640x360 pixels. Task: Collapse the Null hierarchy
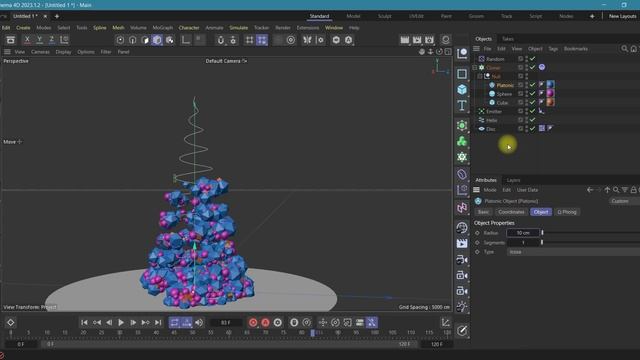coord(480,76)
